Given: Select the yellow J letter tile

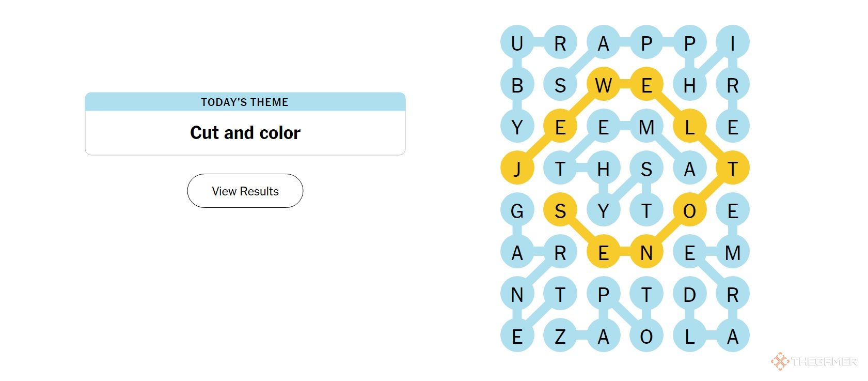Looking at the screenshot, I should pyautogui.click(x=517, y=169).
